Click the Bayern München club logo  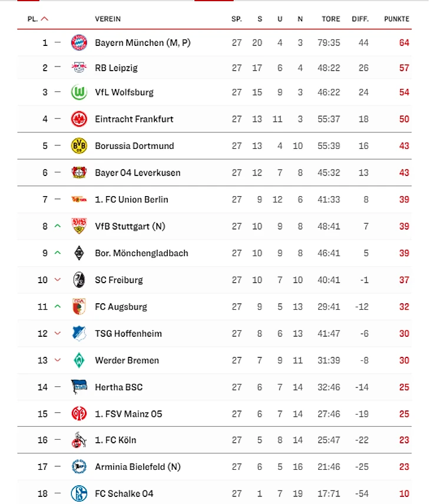78,42
